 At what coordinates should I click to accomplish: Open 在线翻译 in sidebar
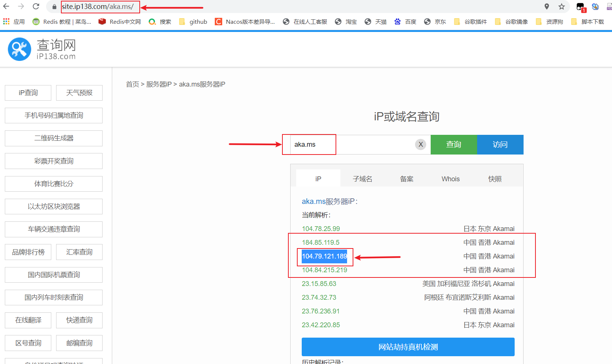click(28, 320)
